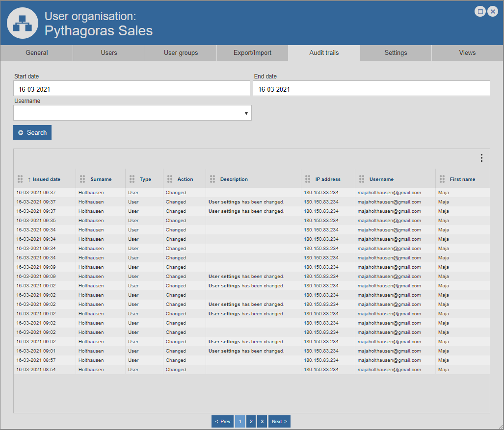Screen dimensions: 504x430
Task: Switch to the Settings tab
Action: click(396, 52)
